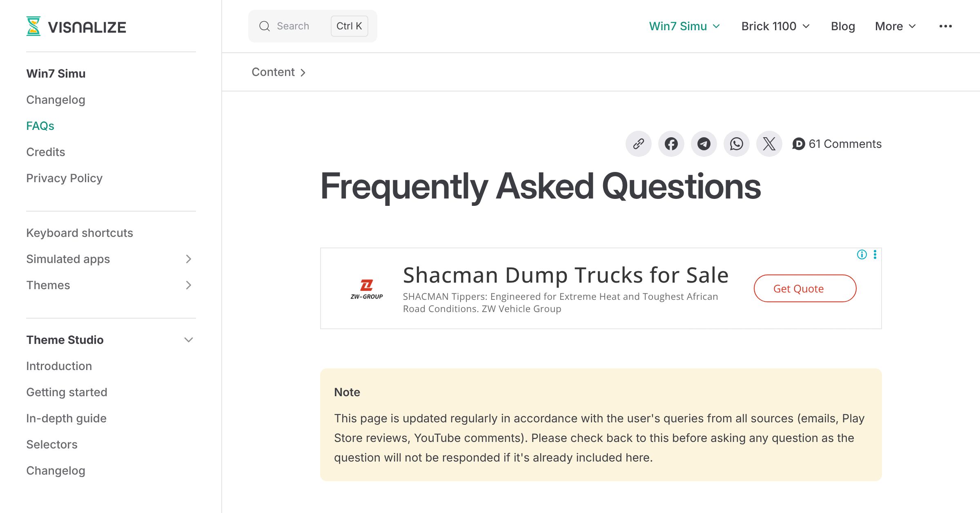Expand the Themes section chevron

pos(188,285)
